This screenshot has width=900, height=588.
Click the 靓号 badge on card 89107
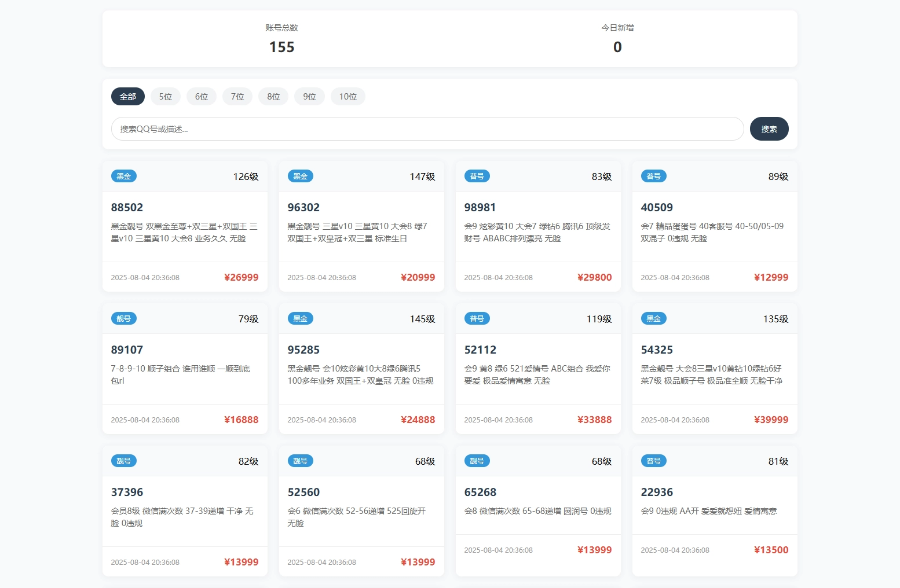pyautogui.click(x=123, y=319)
